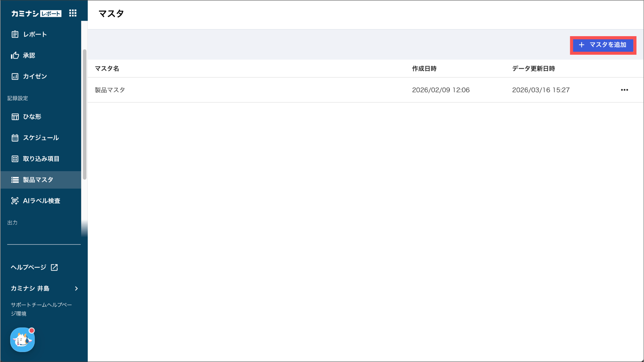
Task: Click the 承認 thumbs-up icon
Action: click(x=15, y=55)
